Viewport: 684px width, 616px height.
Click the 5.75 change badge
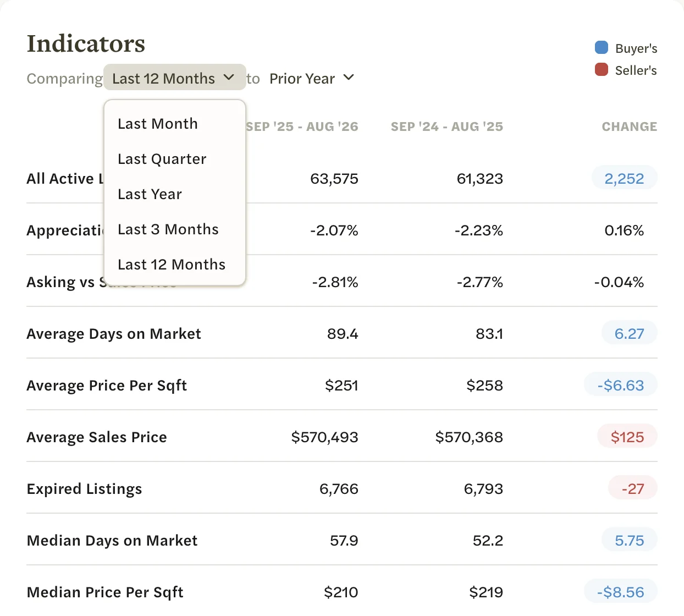[629, 540]
